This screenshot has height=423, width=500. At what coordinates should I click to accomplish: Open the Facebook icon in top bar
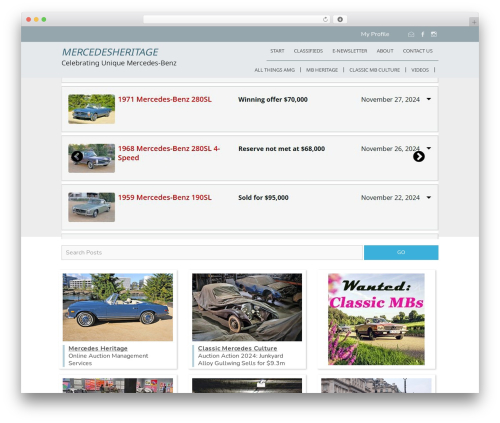click(423, 34)
